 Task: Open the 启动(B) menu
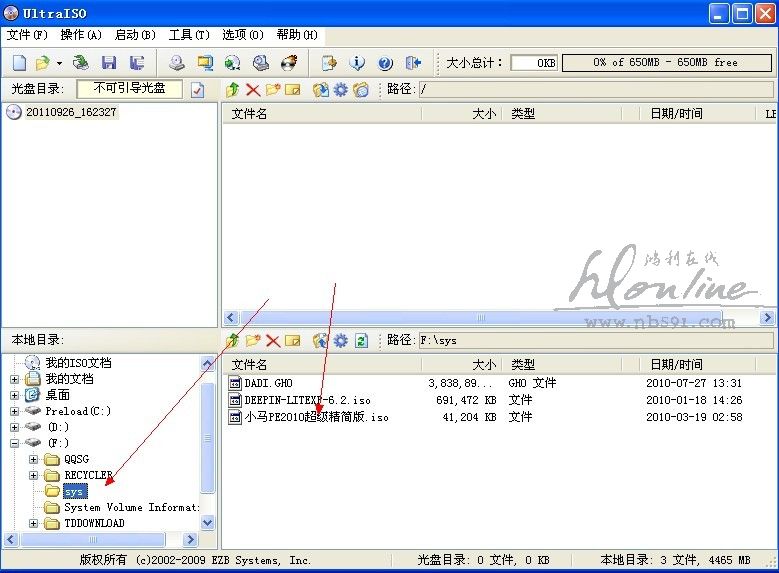[x=135, y=35]
